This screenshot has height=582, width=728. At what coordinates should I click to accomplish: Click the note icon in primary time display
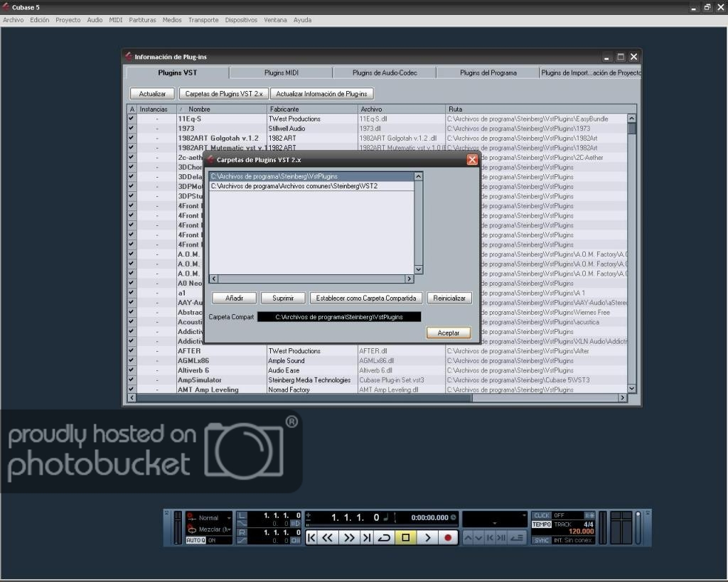385,517
